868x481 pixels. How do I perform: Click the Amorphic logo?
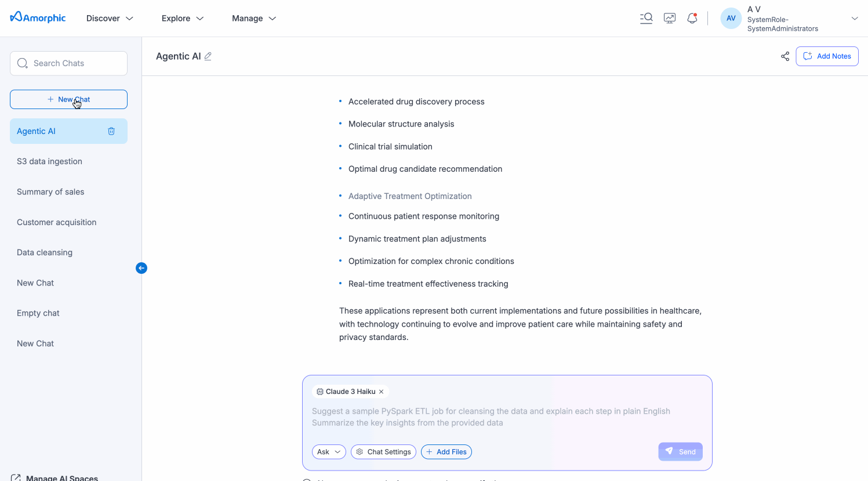coord(38,18)
